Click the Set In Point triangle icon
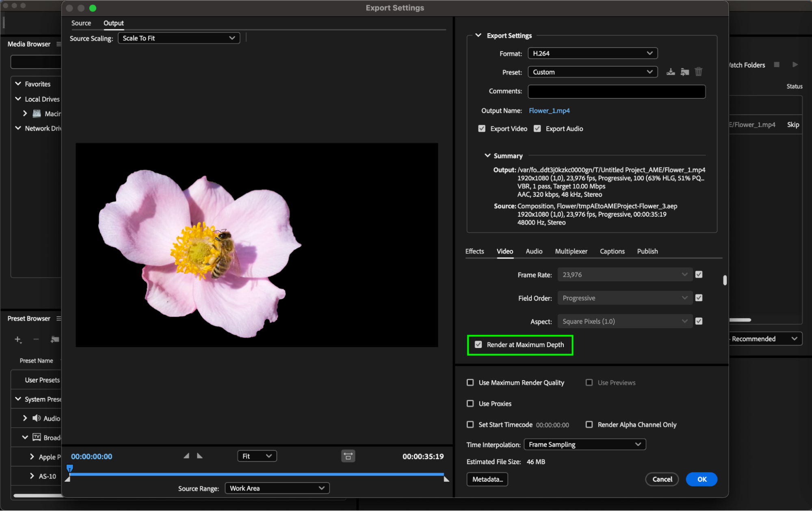812x511 pixels. click(186, 456)
